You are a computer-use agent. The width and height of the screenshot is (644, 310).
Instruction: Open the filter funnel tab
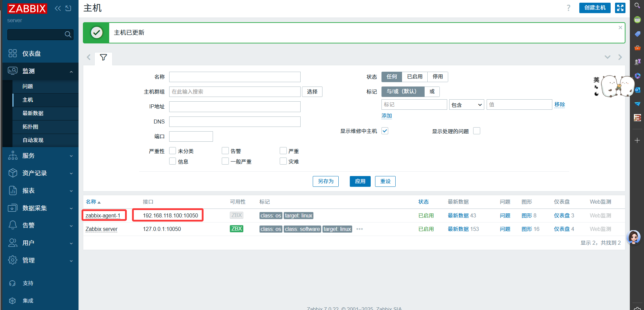[103, 58]
